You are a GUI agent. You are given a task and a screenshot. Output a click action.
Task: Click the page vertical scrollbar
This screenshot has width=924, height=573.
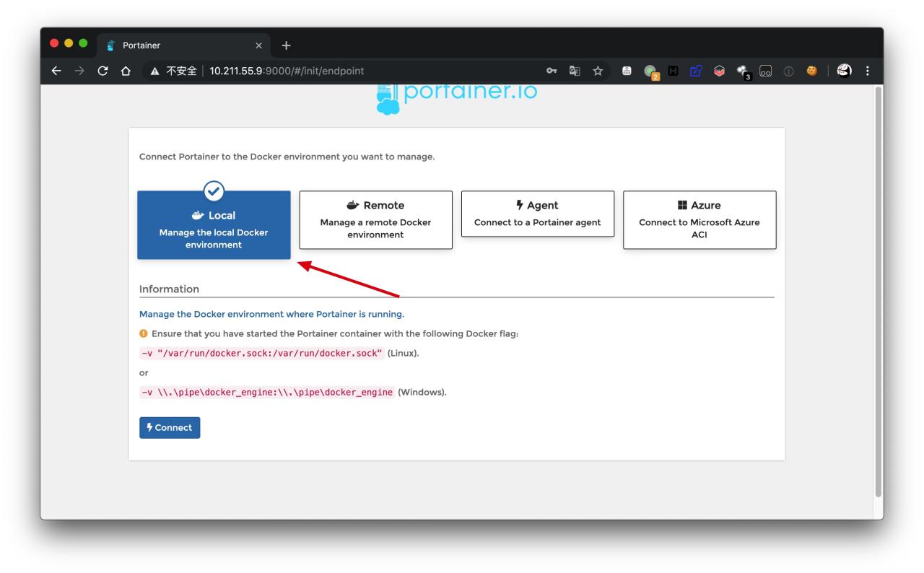pyautogui.click(x=878, y=291)
